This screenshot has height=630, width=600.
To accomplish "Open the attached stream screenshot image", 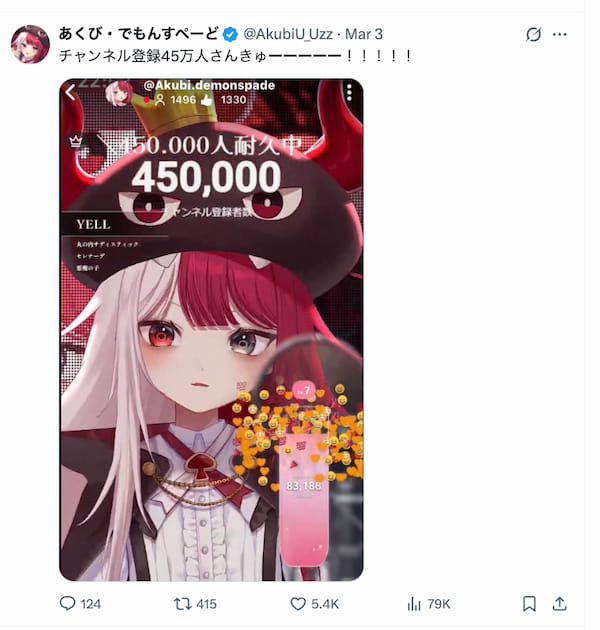I will tap(211, 329).
